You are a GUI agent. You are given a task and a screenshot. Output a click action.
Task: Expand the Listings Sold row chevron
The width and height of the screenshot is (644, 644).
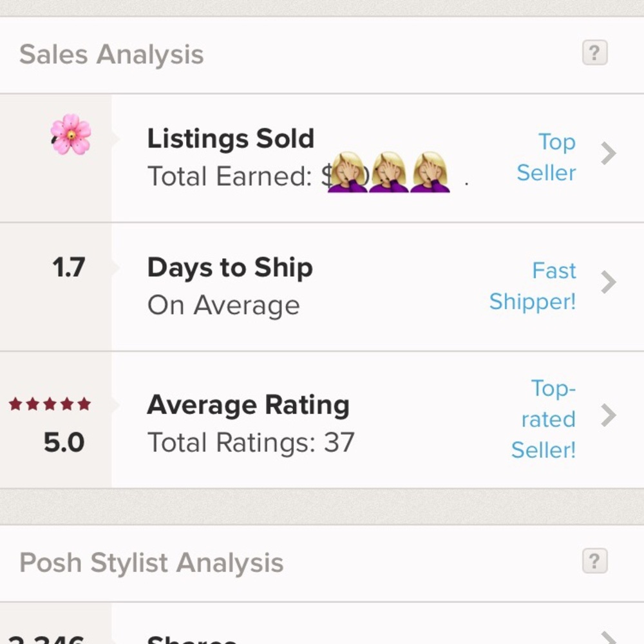pyautogui.click(x=608, y=154)
